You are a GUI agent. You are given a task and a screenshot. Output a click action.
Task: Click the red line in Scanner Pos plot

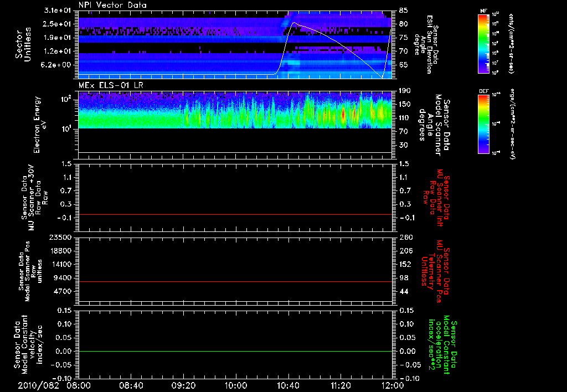pos(235,281)
